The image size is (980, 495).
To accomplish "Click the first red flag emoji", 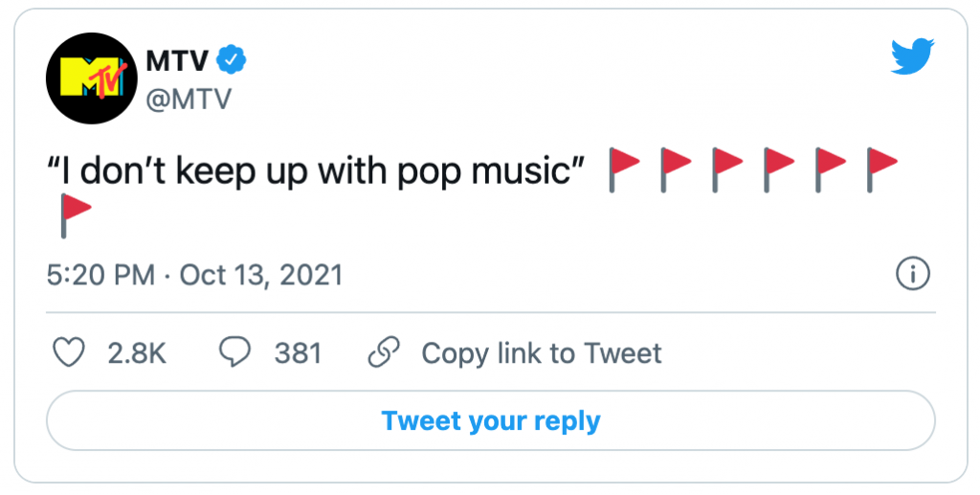I will pyautogui.click(x=624, y=169).
